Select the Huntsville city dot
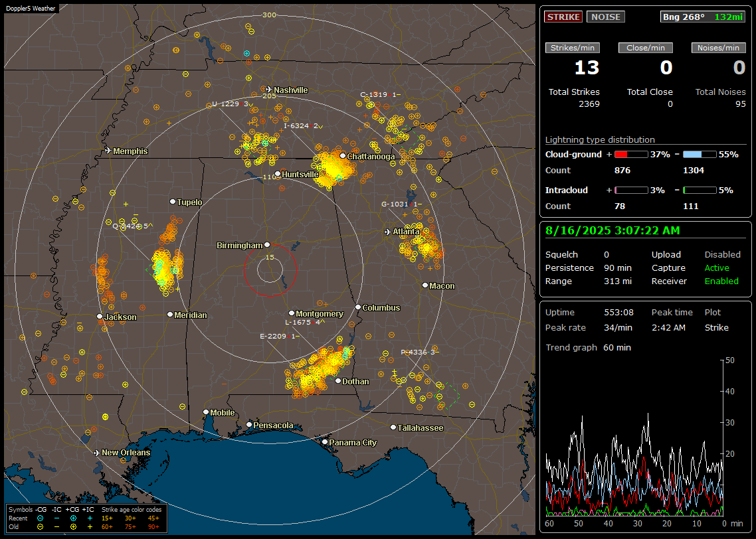 tap(278, 174)
